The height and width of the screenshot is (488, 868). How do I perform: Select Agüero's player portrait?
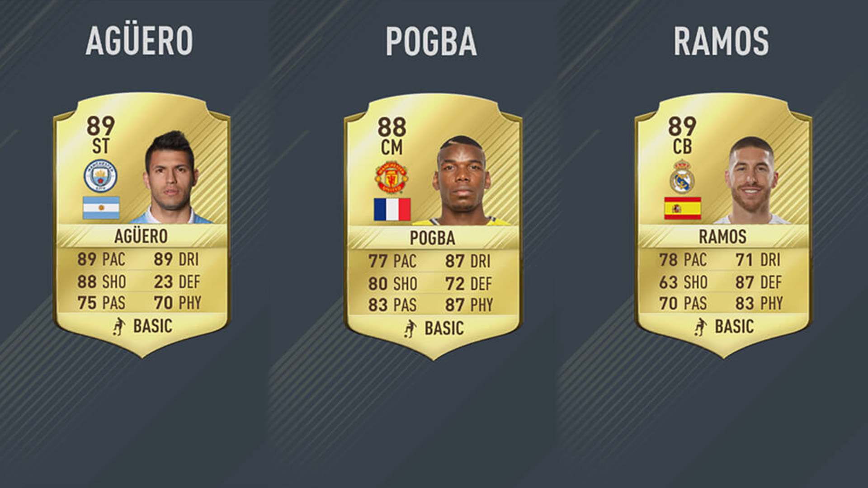(171, 177)
